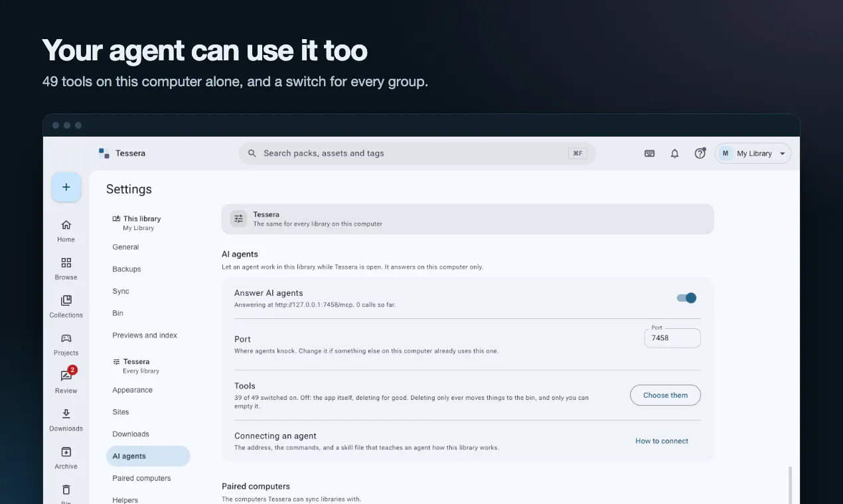Click the blue plus button to add new
This screenshot has width=843, height=504.
[66, 187]
